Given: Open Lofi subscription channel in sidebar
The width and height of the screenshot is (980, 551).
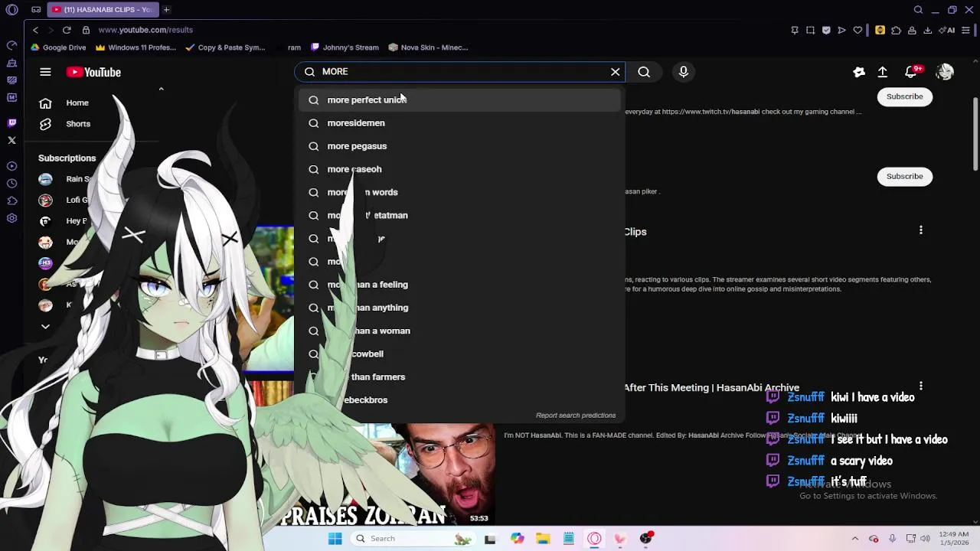Looking at the screenshot, I should click(66, 200).
